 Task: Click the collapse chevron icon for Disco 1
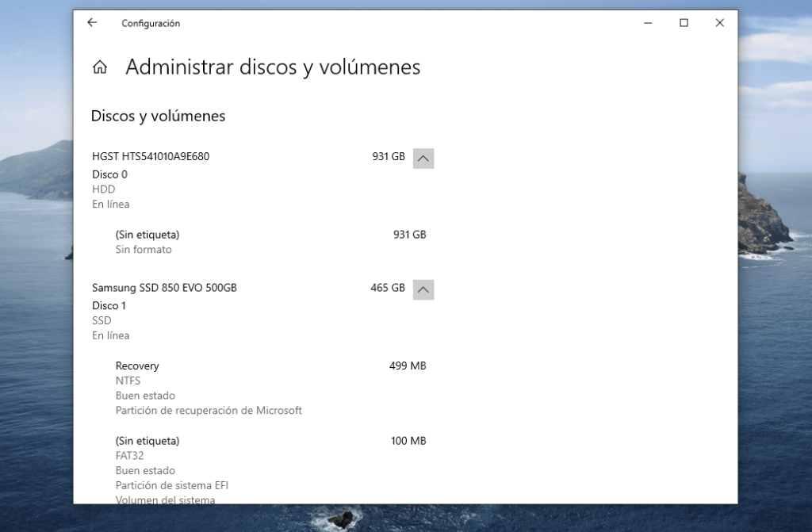(423, 289)
